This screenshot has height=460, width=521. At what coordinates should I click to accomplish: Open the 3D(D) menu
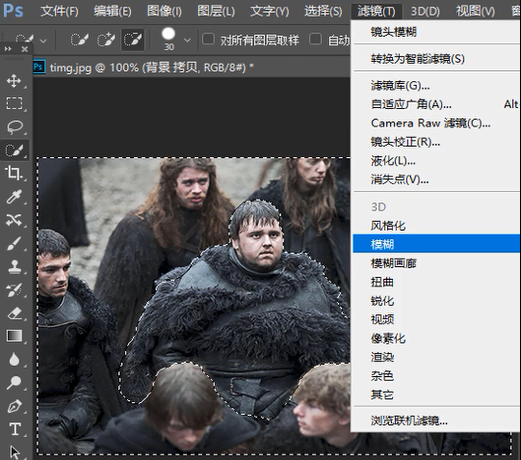point(425,11)
